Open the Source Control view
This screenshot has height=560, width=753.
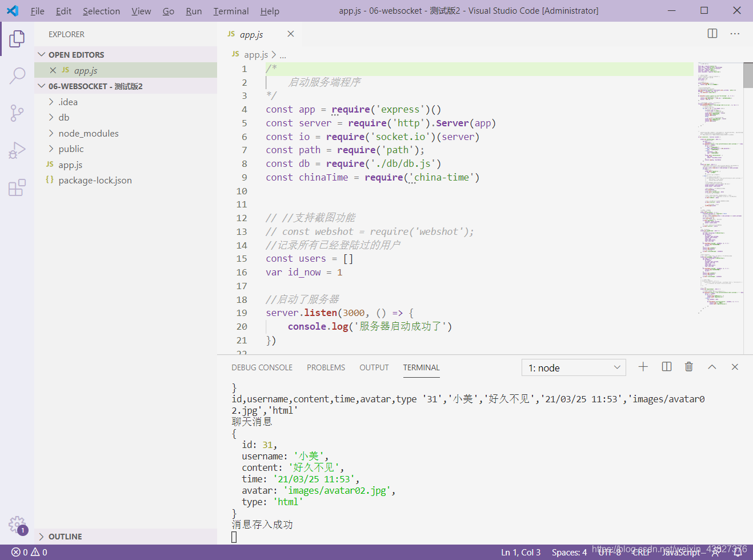(x=17, y=113)
